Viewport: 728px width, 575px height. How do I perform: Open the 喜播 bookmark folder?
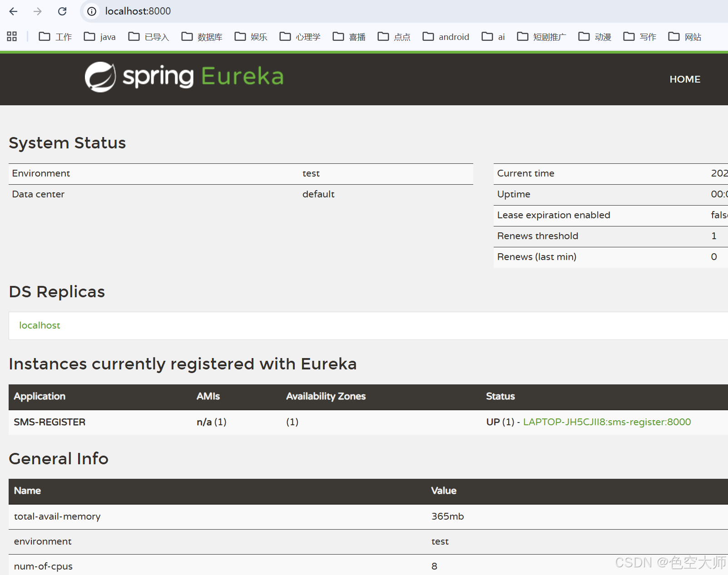pos(349,36)
